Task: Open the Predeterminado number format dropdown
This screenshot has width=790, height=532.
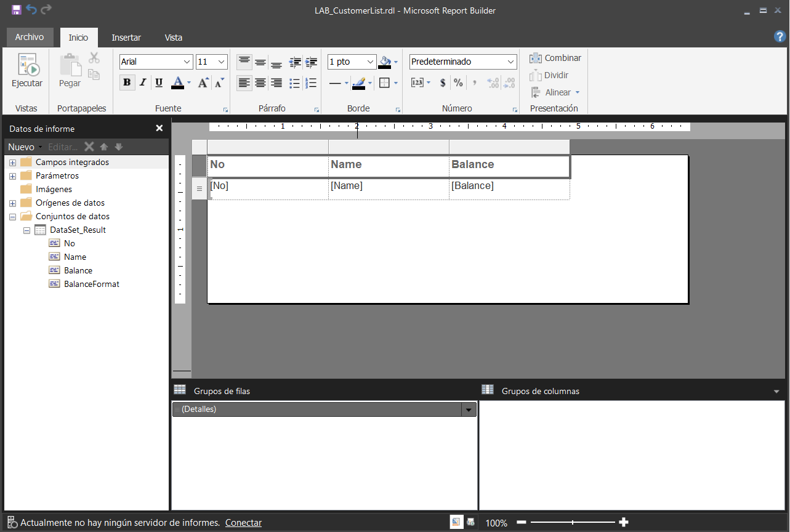Action: (511, 62)
